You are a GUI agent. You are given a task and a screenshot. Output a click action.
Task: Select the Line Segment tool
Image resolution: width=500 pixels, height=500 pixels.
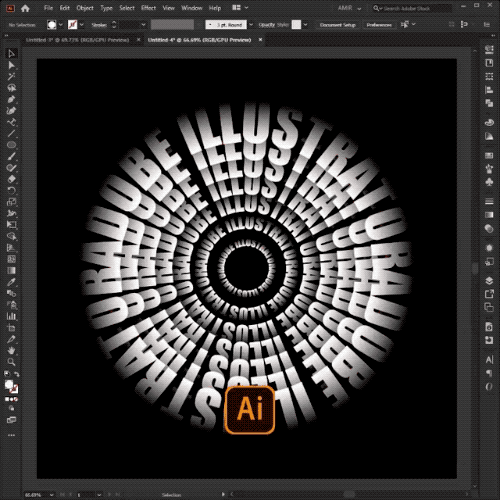coord(11,133)
